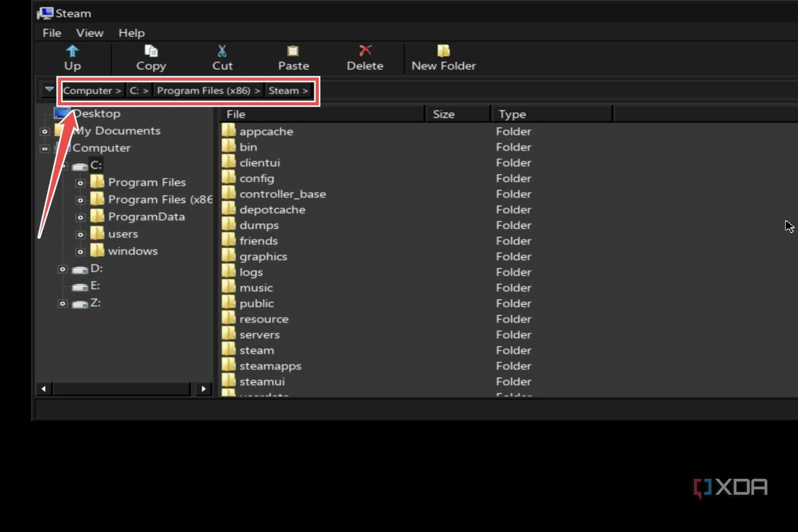Select Desktop in the folder tree
The height and width of the screenshot is (532, 798).
(x=97, y=114)
